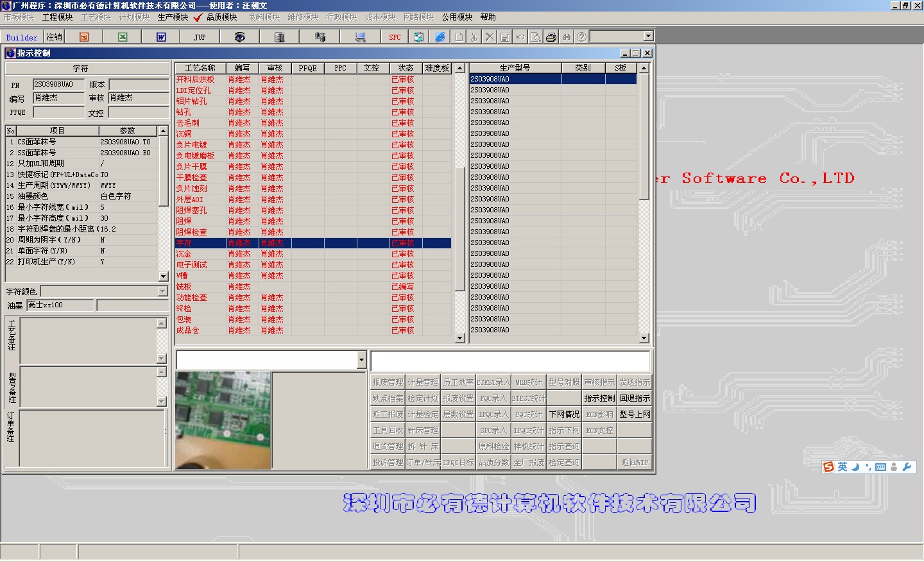Click the teal book icon beside SPC
924x562 pixels.
[x=418, y=37]
